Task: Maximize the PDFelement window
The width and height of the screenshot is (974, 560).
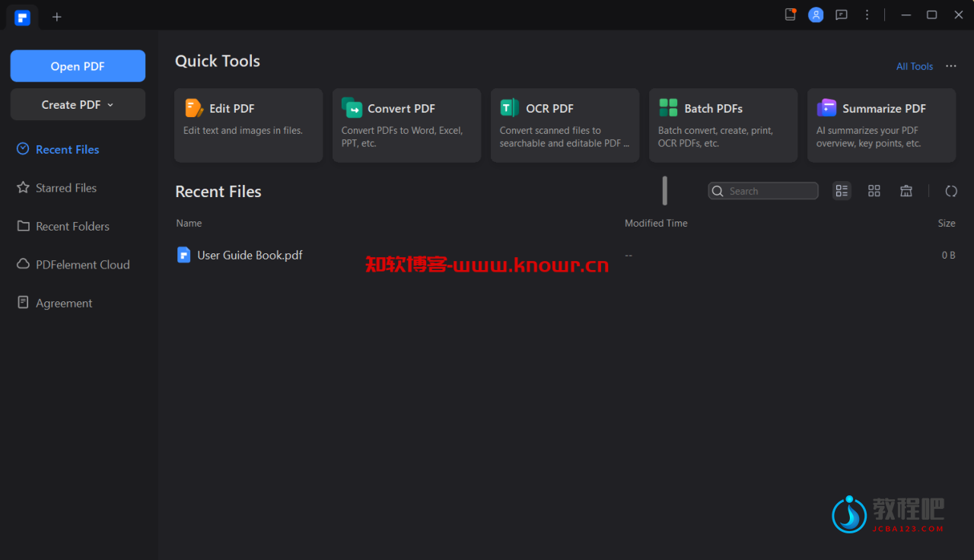Action: (x=931, y=14)
